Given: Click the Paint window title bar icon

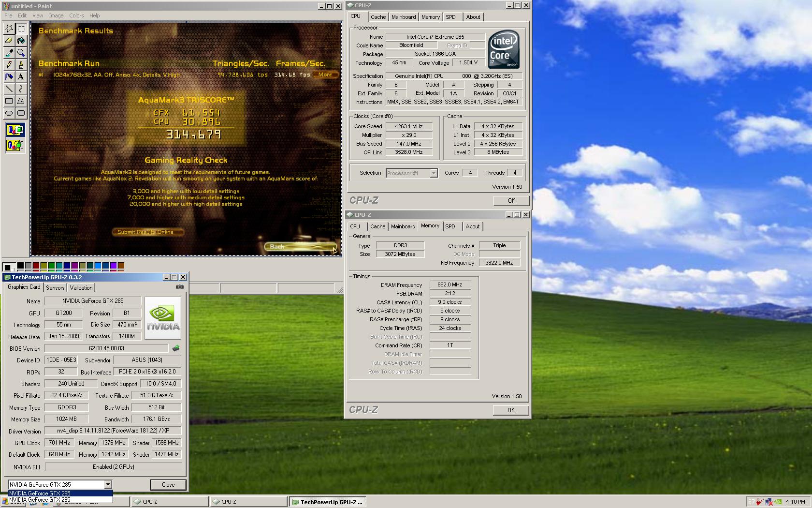Looking at the screenshot, I should [6, 6].
